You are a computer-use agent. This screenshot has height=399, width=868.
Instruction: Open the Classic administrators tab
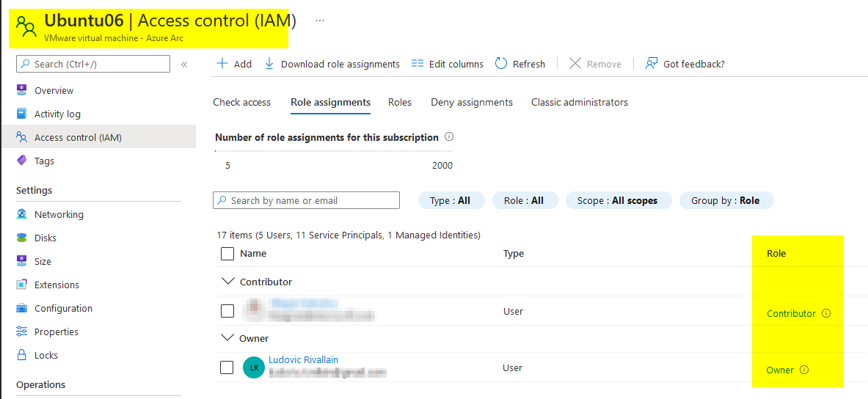pos(580,103)
